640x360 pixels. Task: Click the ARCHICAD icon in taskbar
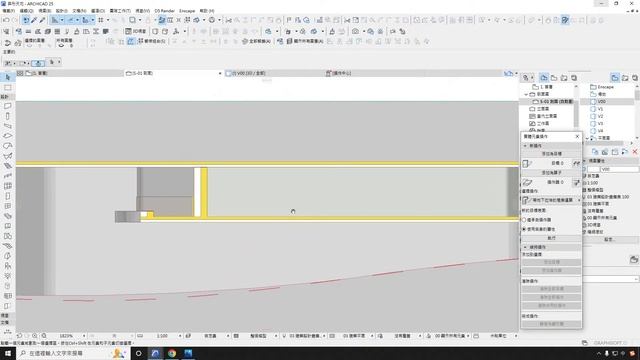click(x=155, y=353)
